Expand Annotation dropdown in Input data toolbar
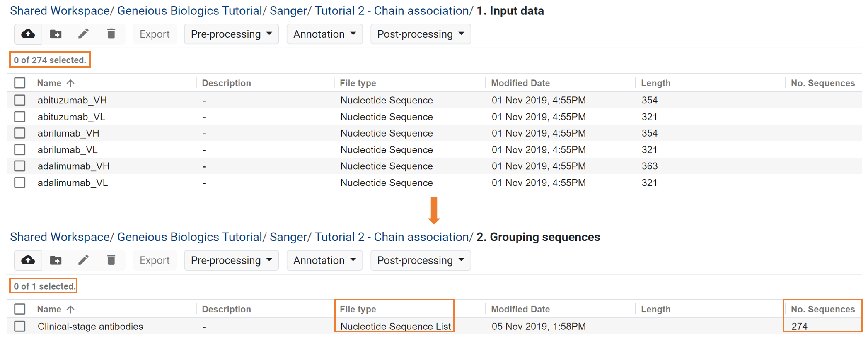This screenshot has height=341, width=868. (x=324, y=34)
